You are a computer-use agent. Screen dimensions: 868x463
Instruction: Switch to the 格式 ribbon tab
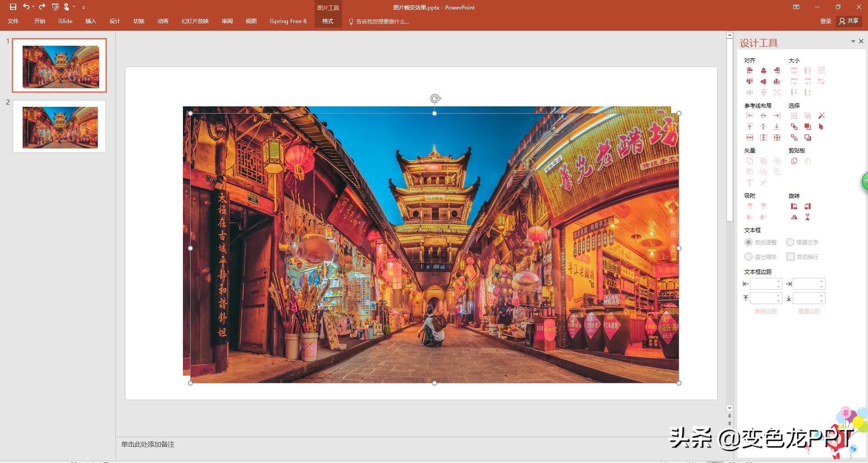point(328,21)
